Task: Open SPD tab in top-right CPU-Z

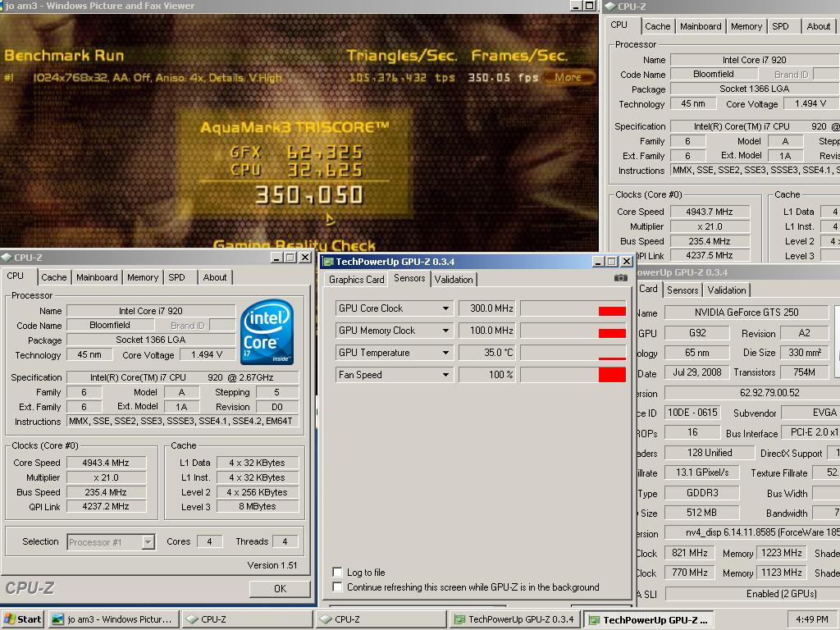Action: point(781,26)
